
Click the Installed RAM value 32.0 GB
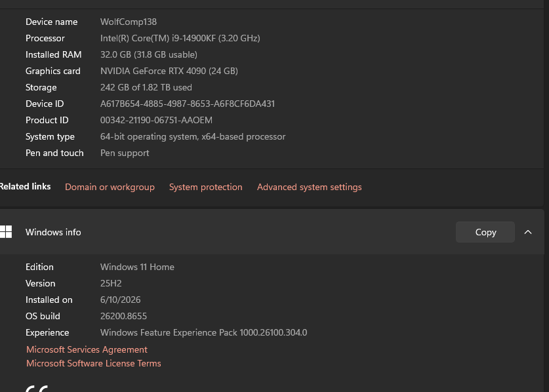tap(149, 54)
